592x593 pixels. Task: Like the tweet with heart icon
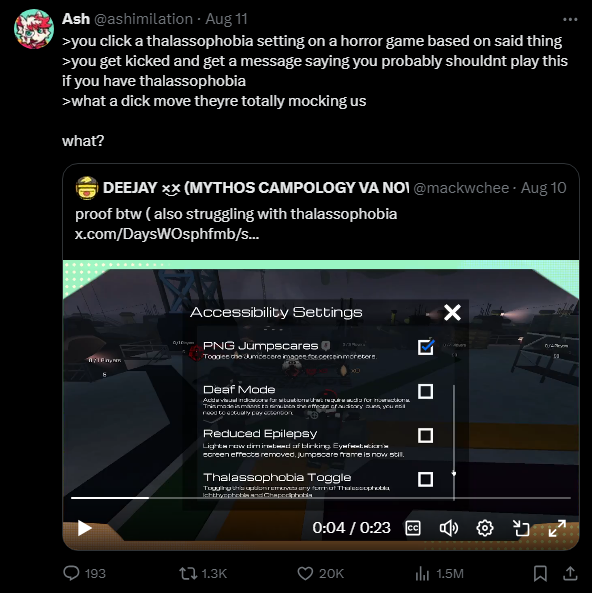click(x=305, y=573)
